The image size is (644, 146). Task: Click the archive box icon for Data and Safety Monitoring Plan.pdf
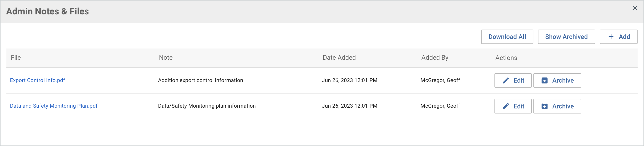(x=545, y=106)
